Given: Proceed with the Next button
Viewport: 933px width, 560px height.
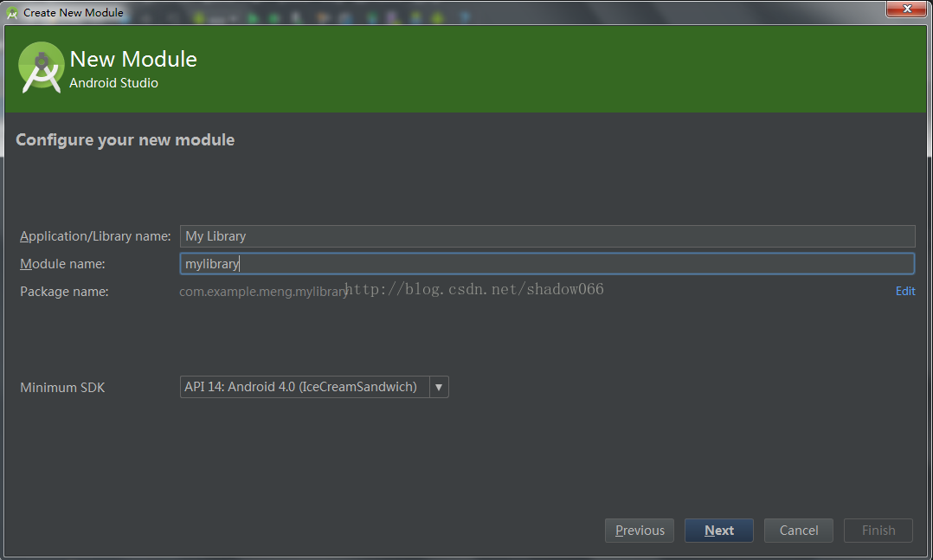Looking at the screenshot, I should [718, 531].
